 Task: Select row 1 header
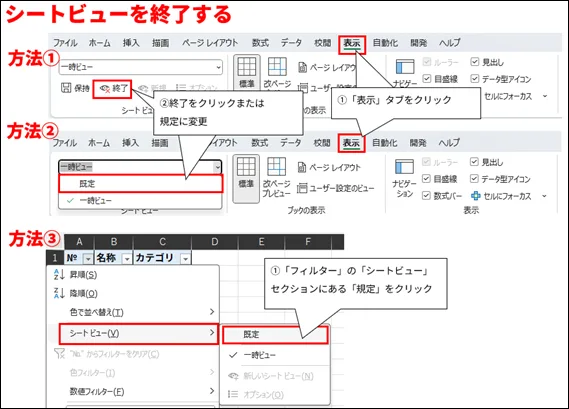click(x=55, y=258)
